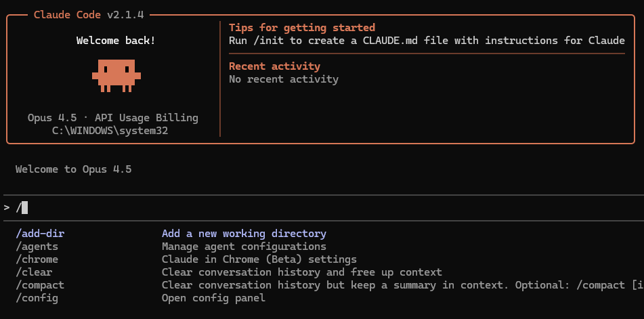Viewport: 644px width, 319px height.
Task: Click the No recent activity text
Action: point(283,79)
